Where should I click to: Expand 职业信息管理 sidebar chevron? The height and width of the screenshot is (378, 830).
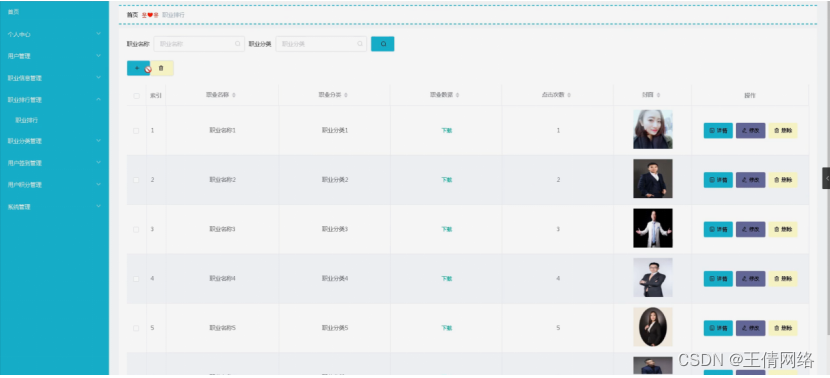point(98,78)
